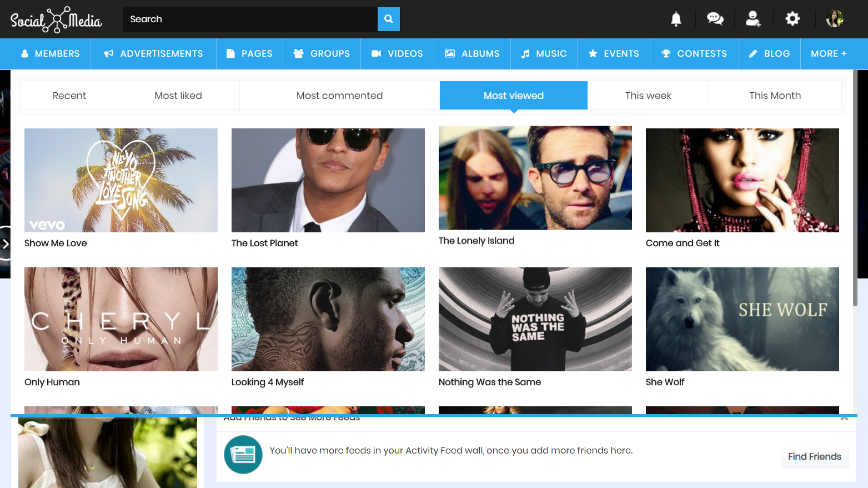Viewport: 868px width, 488px height.
Task: Click the Advertisements megaphone icon
Action: pyautogui.click(x=109, y=53)
